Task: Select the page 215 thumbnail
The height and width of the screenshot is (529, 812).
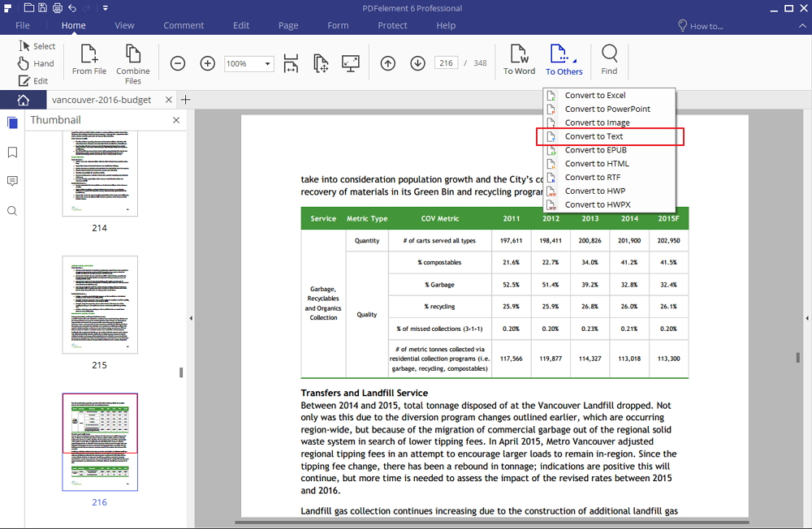Action: coord(99,306)
